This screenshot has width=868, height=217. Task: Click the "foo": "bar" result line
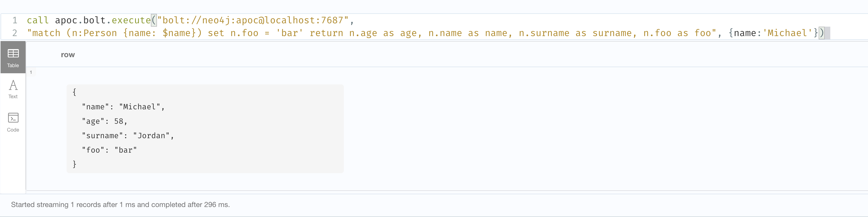(x=109, y=150)
